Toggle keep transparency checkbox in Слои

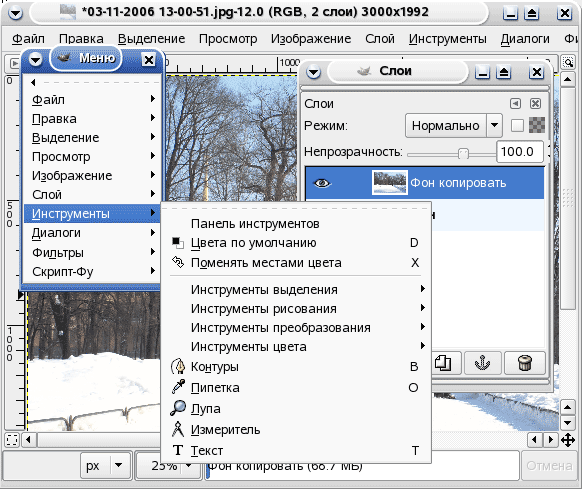point(517,125)
